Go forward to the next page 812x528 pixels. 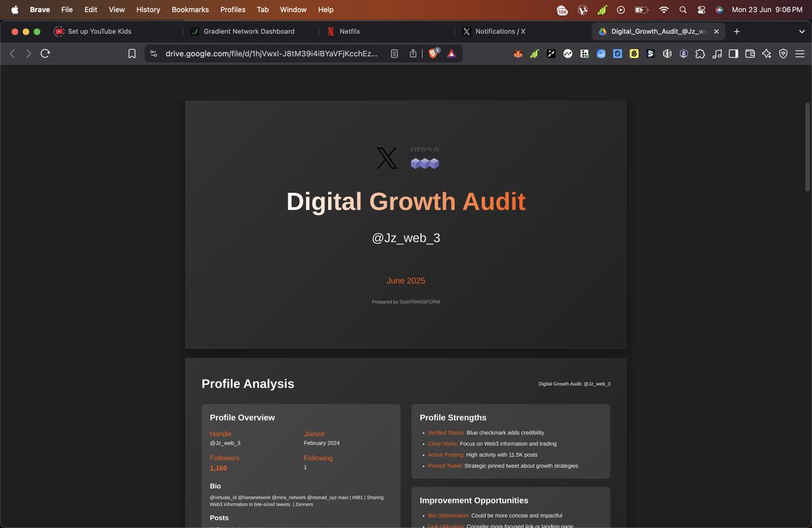[x=28, y=53]
